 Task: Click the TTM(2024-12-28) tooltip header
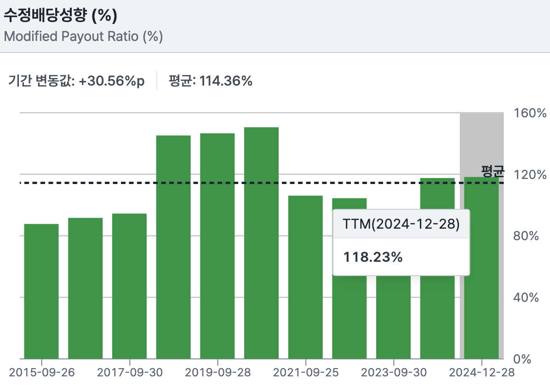click(401, 224)
